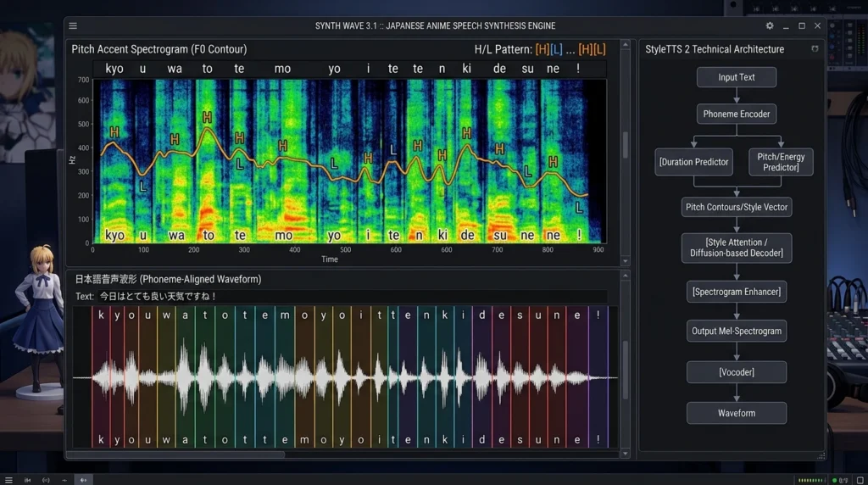Click 'su' syllable at bottom of spectrogram
Image resolution: width=868 pixels, height=485 pixels.
[500, 236]
